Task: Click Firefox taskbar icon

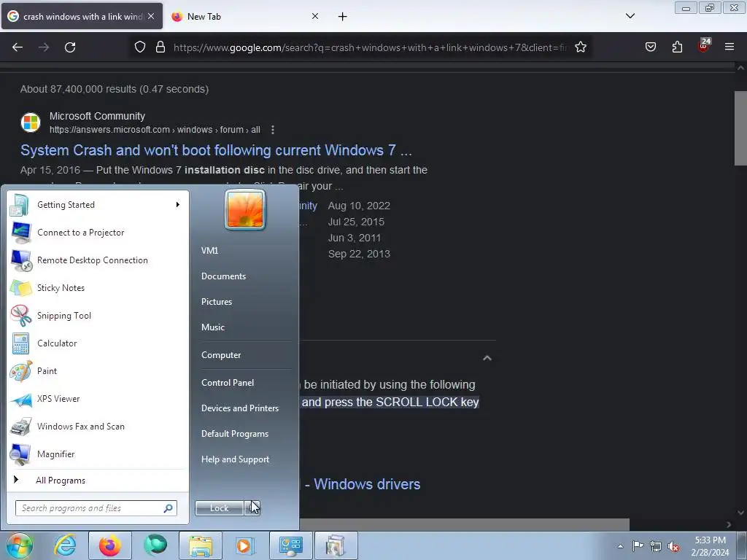Action: 110,545
